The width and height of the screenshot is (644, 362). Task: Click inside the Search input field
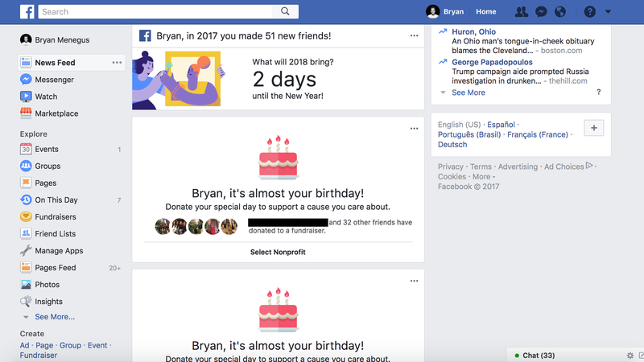(155, 11)
